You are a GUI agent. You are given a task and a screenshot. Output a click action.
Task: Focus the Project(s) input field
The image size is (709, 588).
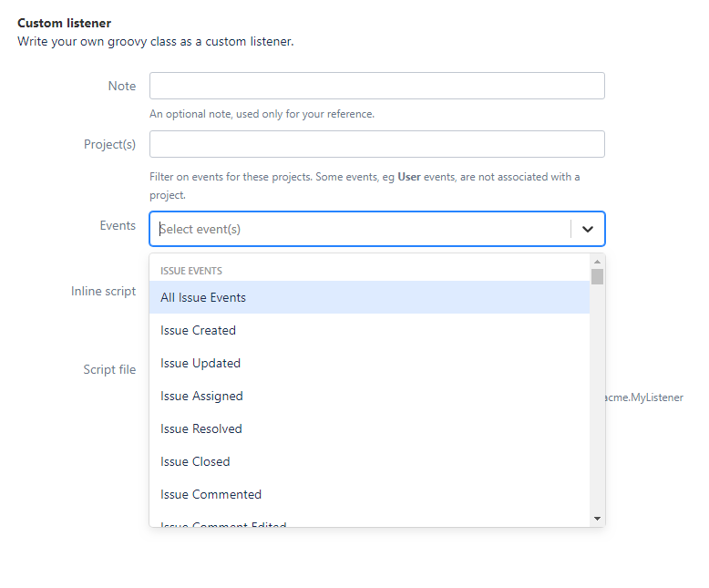(376, 144)
